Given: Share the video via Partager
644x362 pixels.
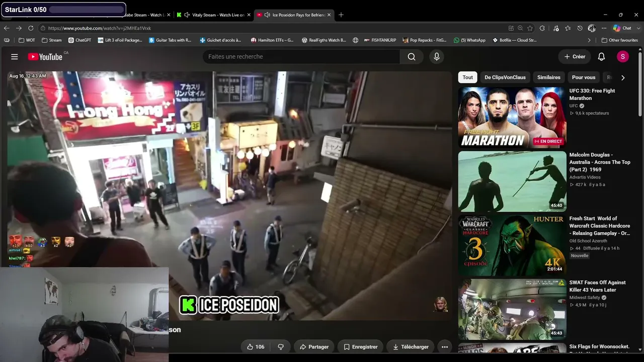Looking at the screenshot, I should 314,347.
